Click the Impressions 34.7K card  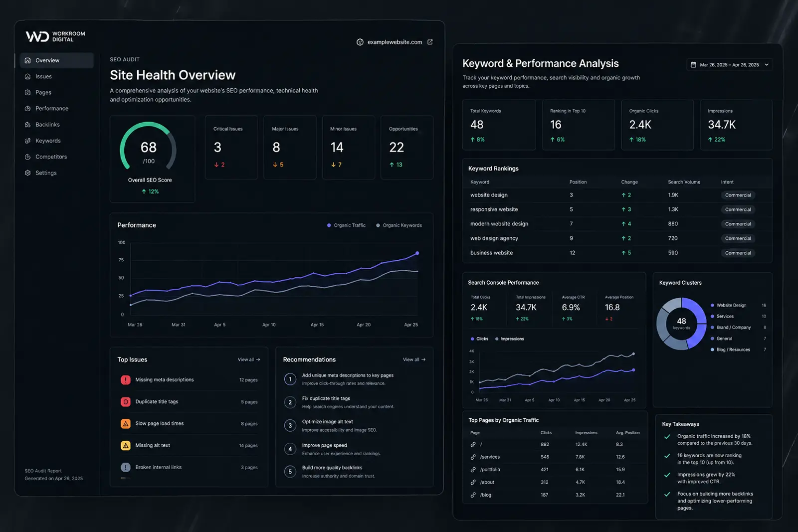pyautogui.click(x=736, y=125)
